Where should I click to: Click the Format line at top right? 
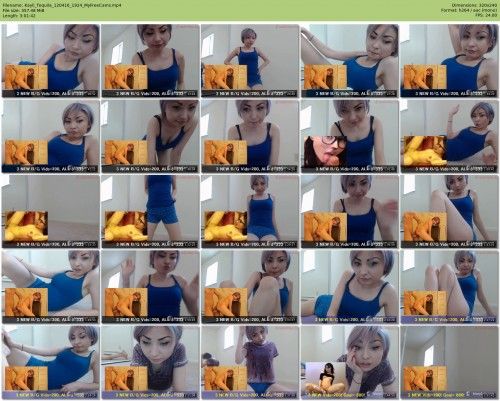pyautogui.click(x=469, y=10)
